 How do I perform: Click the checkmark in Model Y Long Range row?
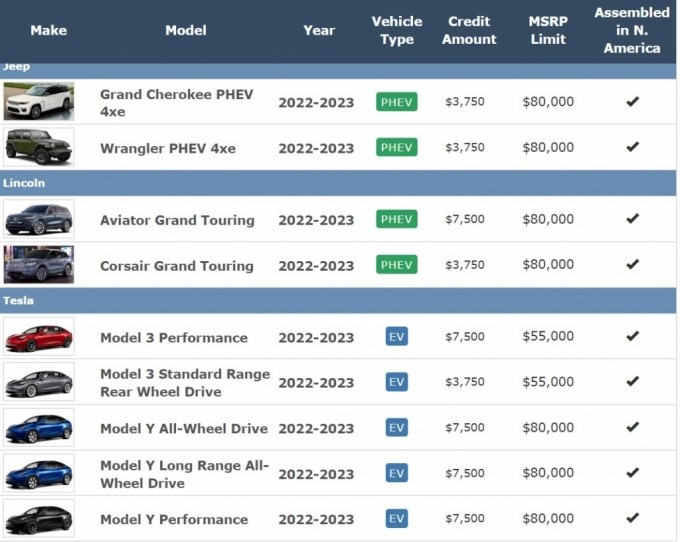[x=632, y=473]
